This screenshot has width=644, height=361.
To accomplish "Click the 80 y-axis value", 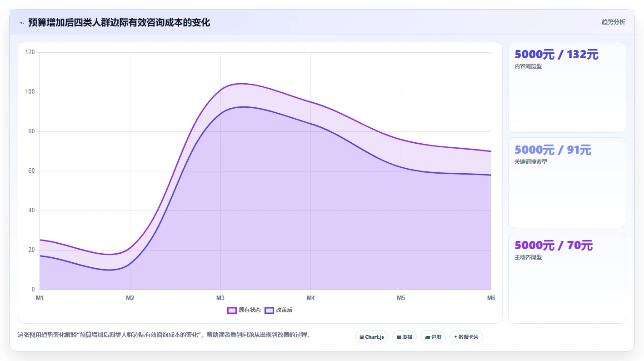I will 31,131.
